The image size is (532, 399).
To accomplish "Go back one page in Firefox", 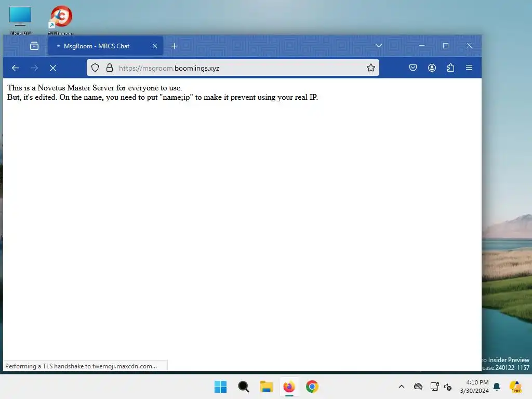I will (16, 68).
